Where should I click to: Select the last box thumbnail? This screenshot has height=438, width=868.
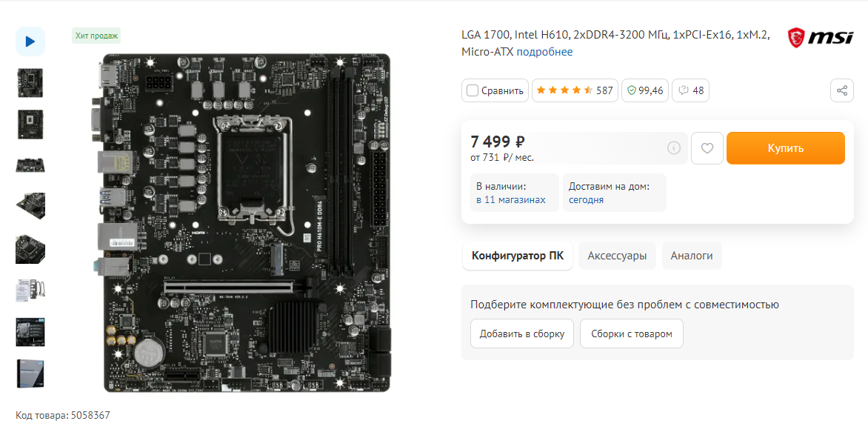pyautogui.click(x=30, y=374)
